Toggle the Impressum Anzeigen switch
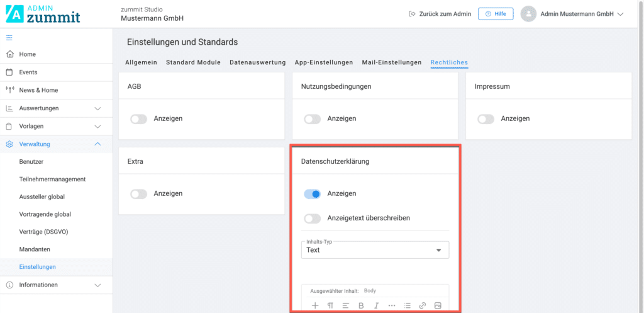This screenshot has width=644, height=313. pos(486,118)
